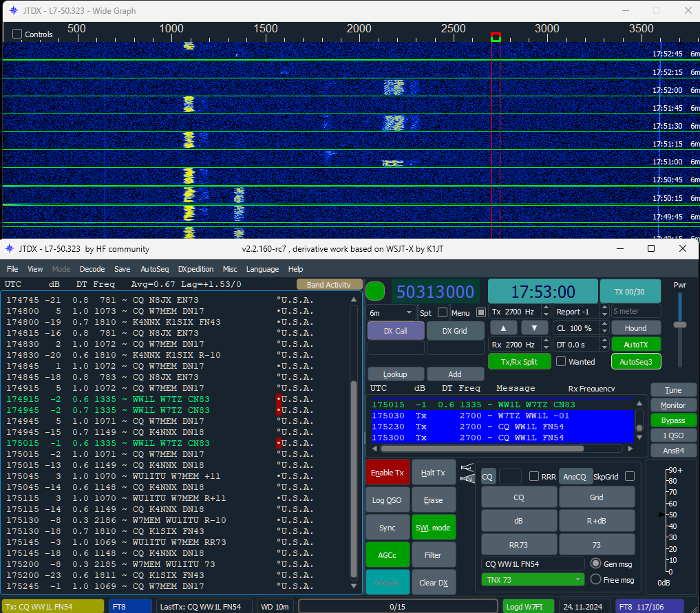The height and width of the screenshot is (613, 700).
Task: Click the Band Activity vertical scrollbar thumb
Action: [354, 479]
